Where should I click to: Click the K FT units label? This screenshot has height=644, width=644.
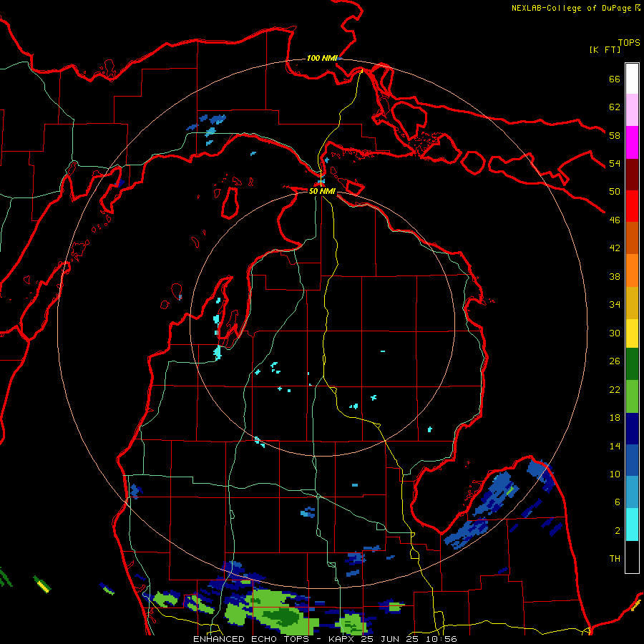pos(605,49)
